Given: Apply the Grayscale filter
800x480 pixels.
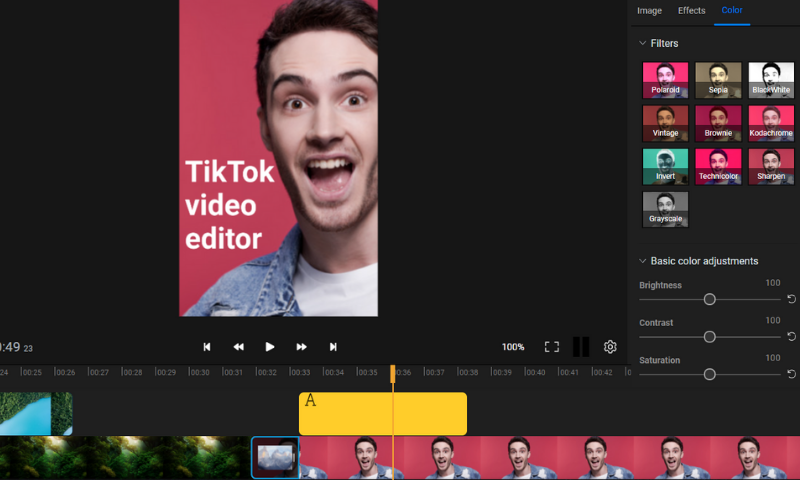Looking at the screenshot, I should pos(665,209).
